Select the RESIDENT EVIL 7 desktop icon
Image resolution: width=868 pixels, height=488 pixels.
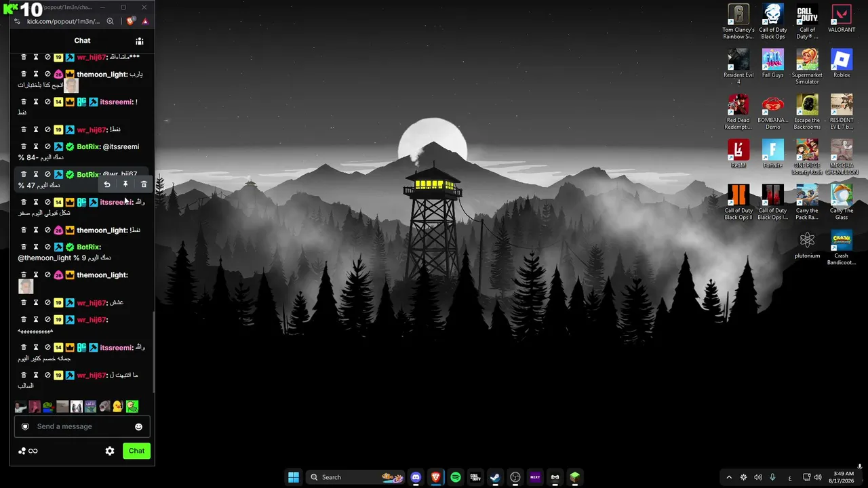(x=842, y=113)
